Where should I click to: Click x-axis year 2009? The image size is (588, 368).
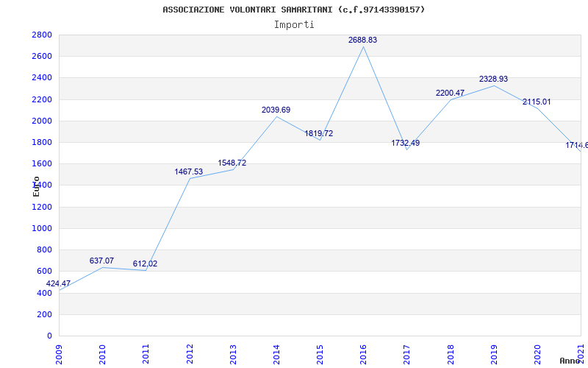[60, 354]
